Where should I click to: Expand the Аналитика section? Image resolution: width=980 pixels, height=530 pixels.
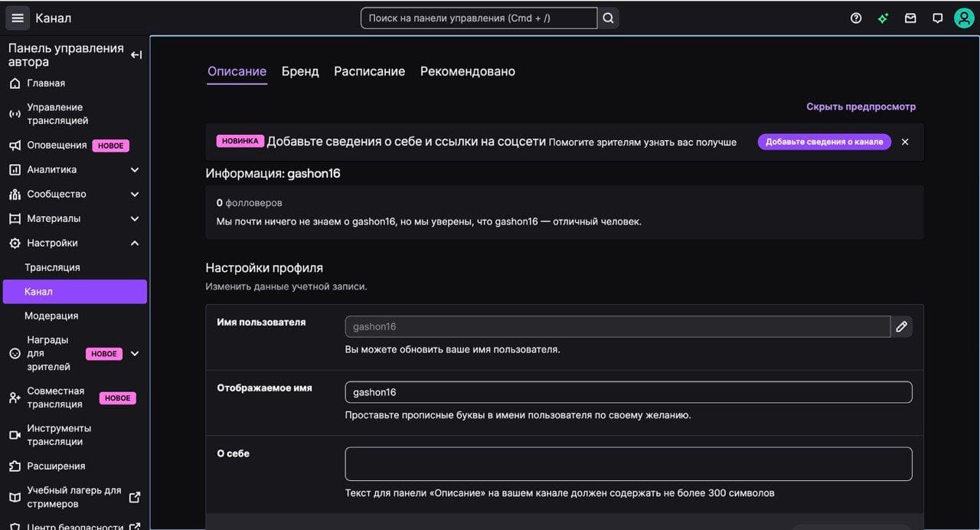pos(135,169)
